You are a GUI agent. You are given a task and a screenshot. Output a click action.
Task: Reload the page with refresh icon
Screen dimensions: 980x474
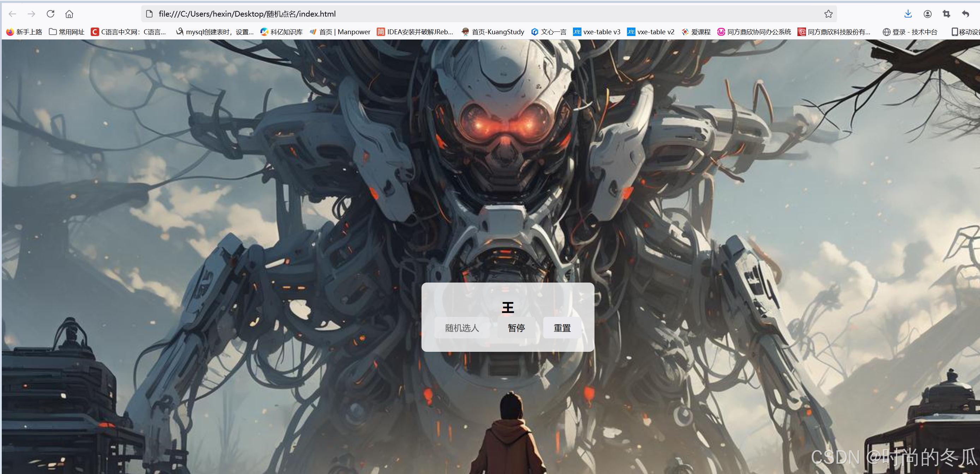coord(50,14)
